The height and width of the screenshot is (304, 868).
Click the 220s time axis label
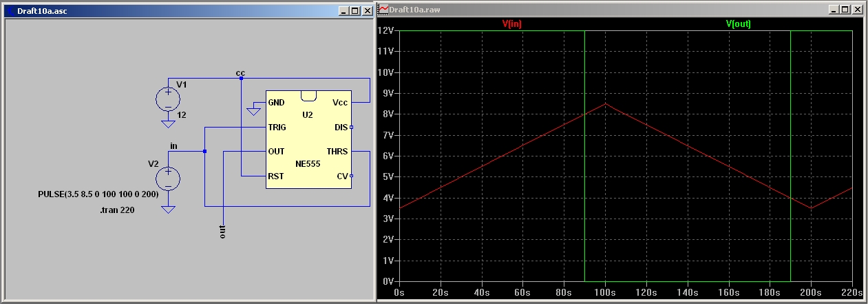tap(853, 292)
